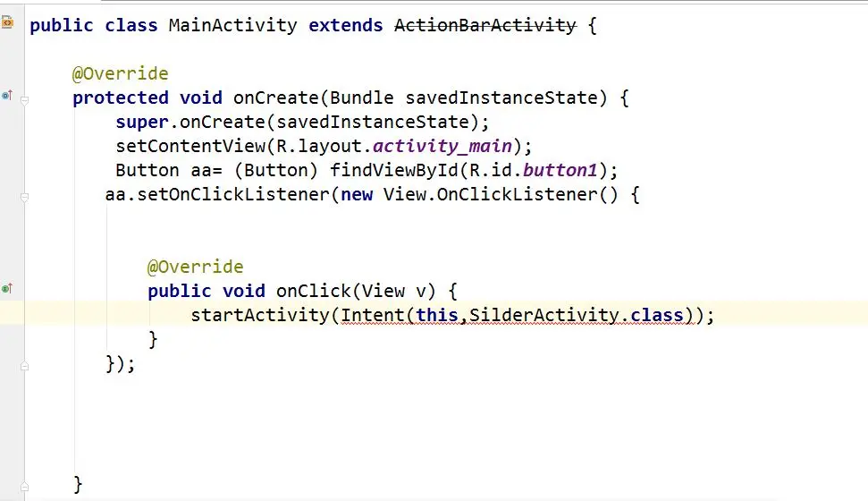Click the 'protected' keyword
Image resolution: width=868 pixels, height=501 pixels.
point(120,98)
